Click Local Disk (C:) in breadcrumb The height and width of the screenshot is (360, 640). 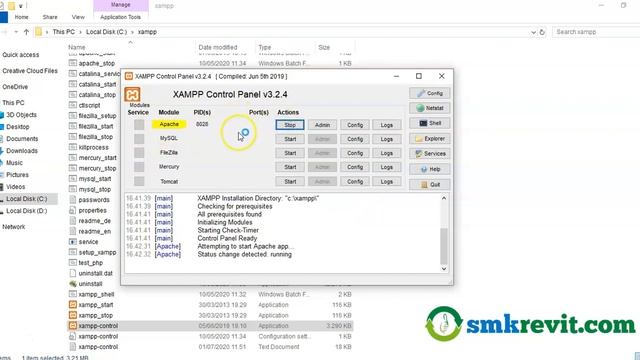point(107,32)
